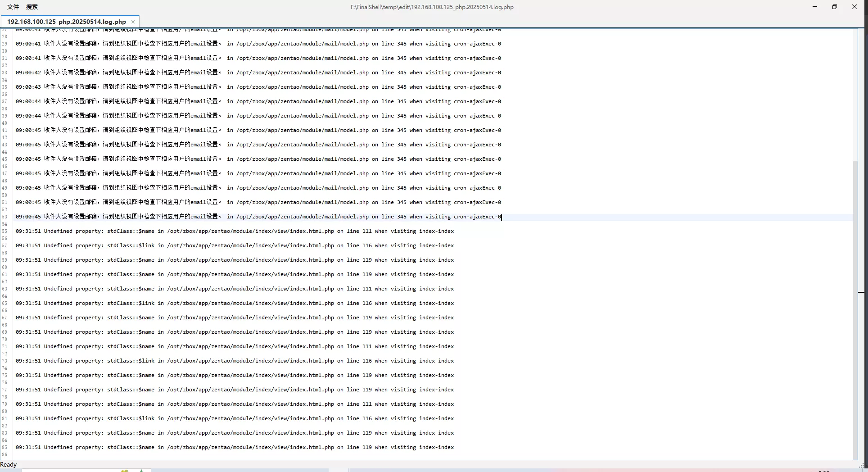Click gutter line number 31
Viewport: 868px width, 472px height.
point(5,58)
